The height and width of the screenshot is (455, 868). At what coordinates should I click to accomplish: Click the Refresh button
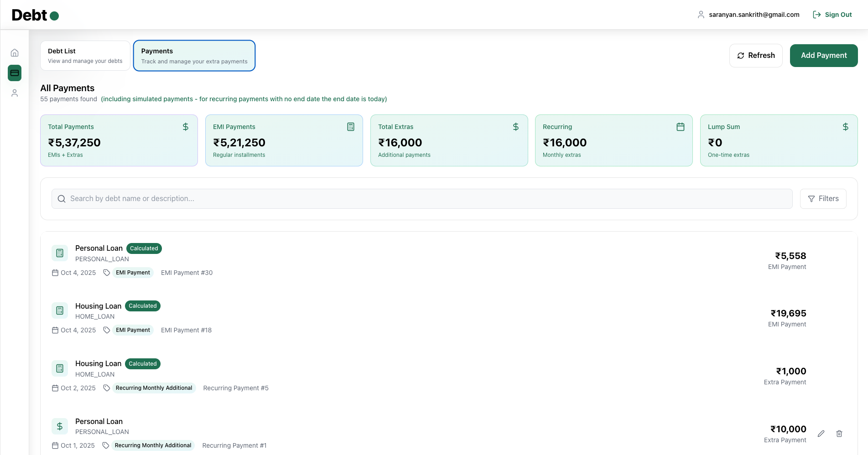pyautogui.click(x=756, y=56)
